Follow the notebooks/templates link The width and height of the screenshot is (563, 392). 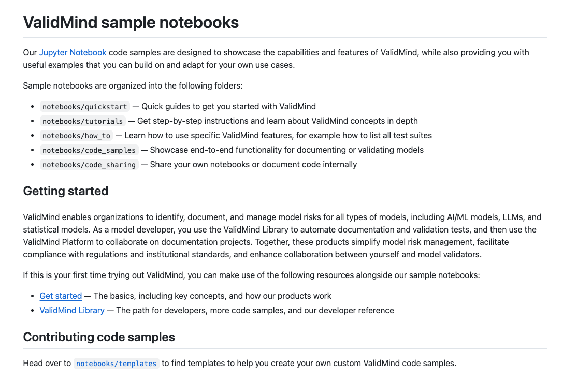[x=116, y=364]
